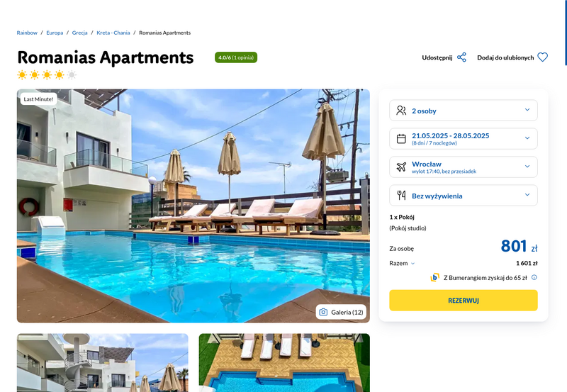The width and height of the screenshot is (567, 392).
Task: Expand the Razem price breakdown
Action: [x=402, y=263]
